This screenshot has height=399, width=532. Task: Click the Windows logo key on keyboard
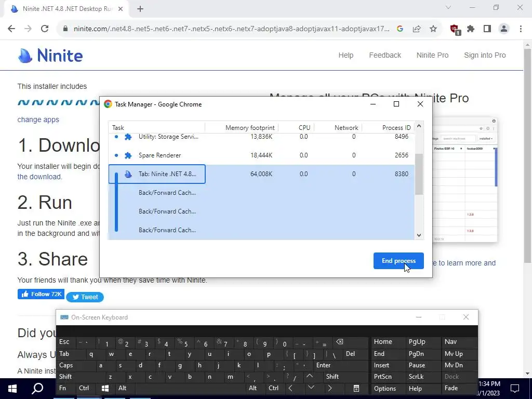tap(105, 388)
